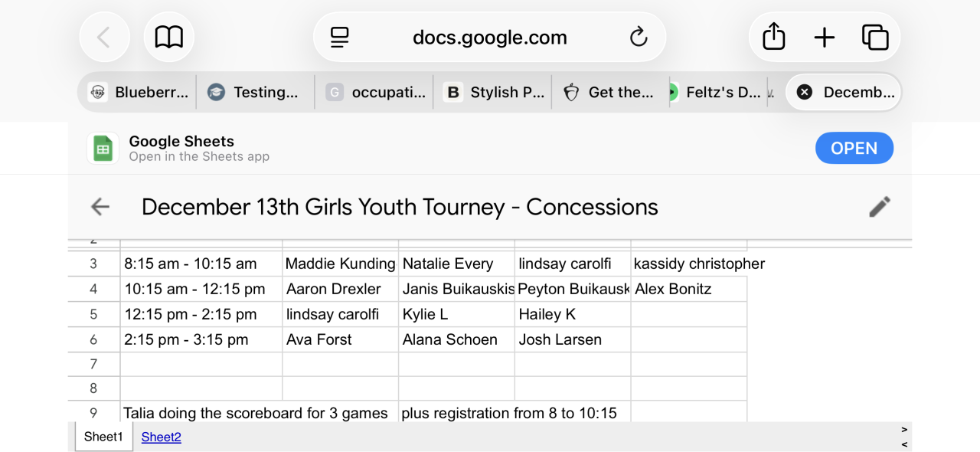This screenshot has height=452, width=980.
Task: Tap the page reader menu icon
Action: 340,37
